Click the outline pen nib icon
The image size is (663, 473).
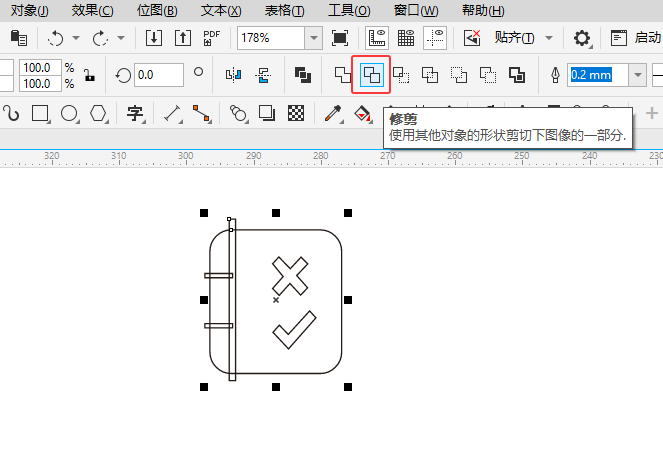click(x=555, y=75)
